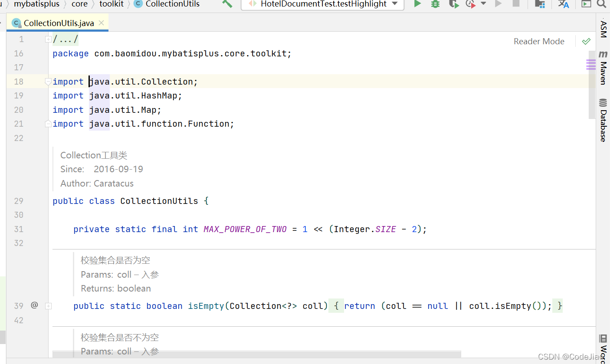Click the gray stop square icon
Viewport: 610px width, 364px height.
[x=516, y=3]
